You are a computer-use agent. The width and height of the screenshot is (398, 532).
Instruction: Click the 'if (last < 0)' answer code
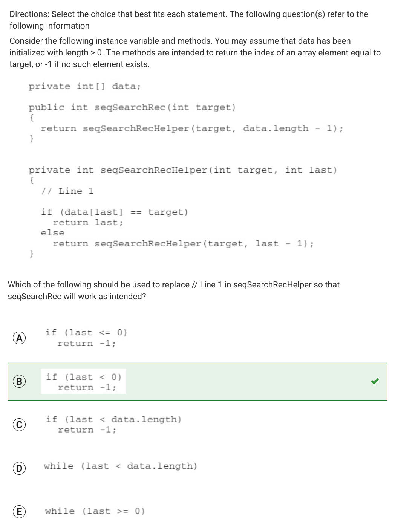click(83, 382)
